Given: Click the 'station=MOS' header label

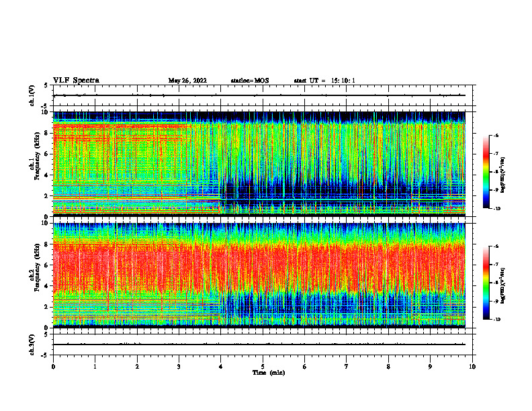Looking at the screenshot, I should (x=250, y=81).
